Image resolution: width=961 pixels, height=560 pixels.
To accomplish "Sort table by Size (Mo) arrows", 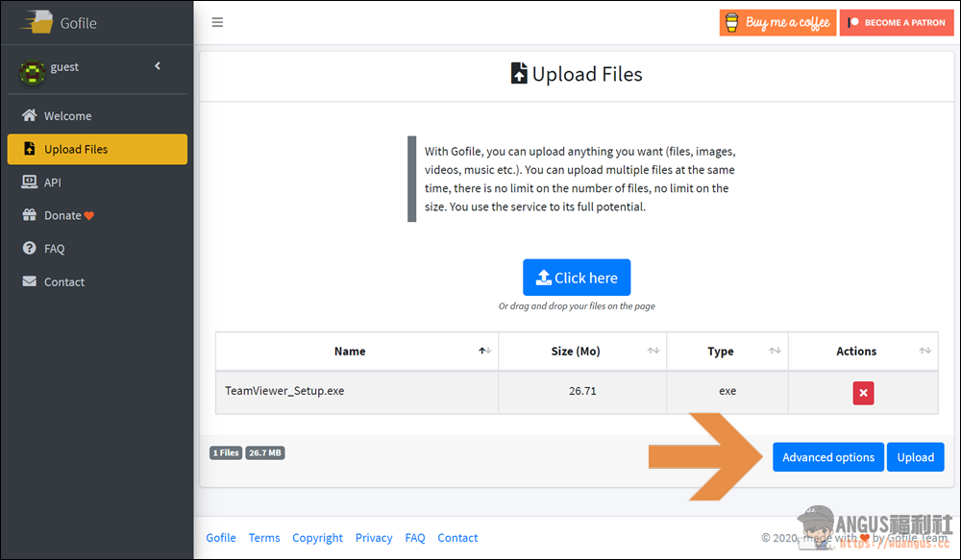I will 653,351.
